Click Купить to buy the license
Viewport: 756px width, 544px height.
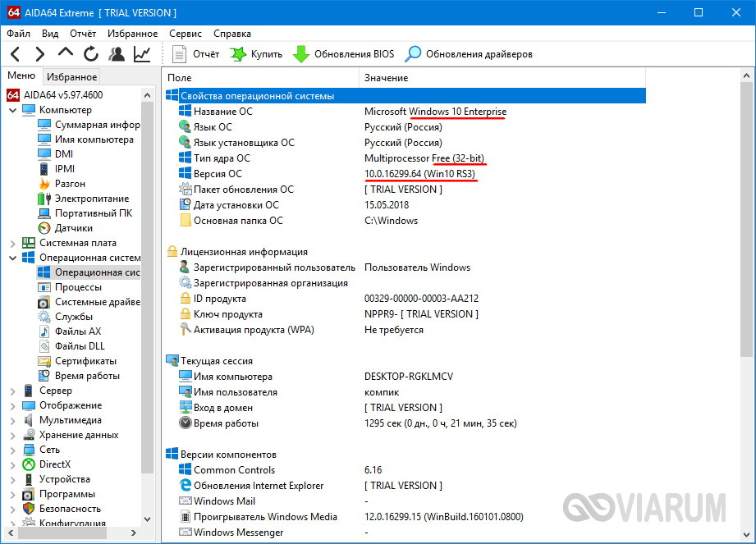pos(256,54)
